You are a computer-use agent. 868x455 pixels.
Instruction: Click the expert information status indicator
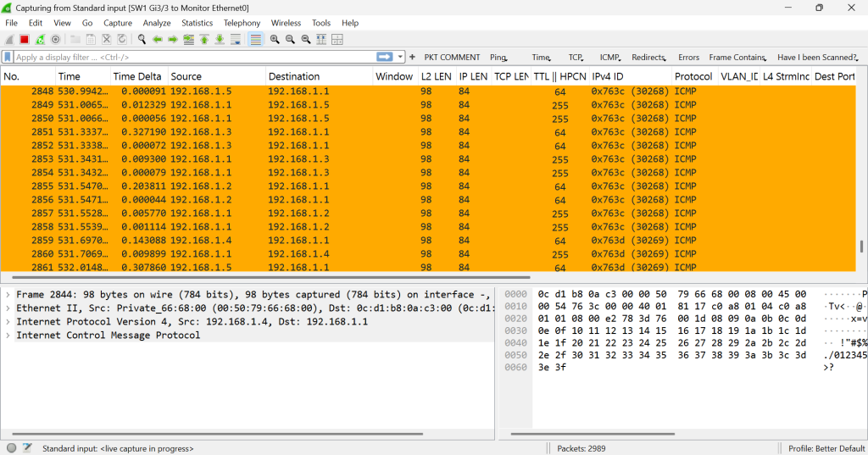point(11,447)
